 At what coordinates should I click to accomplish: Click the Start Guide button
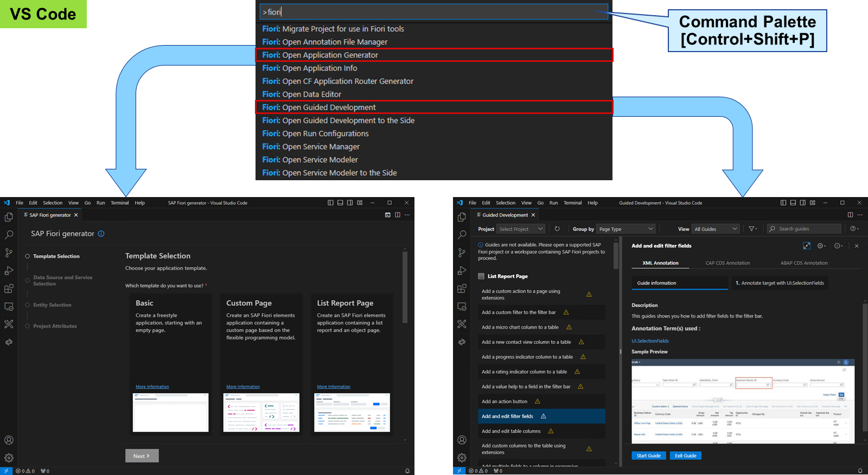coord(648,455)
